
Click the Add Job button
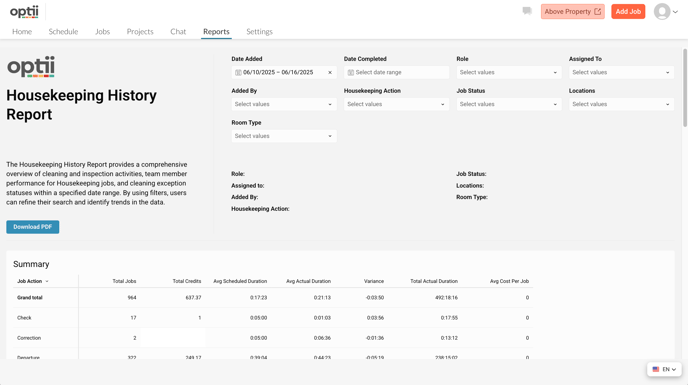click(628, 11)
